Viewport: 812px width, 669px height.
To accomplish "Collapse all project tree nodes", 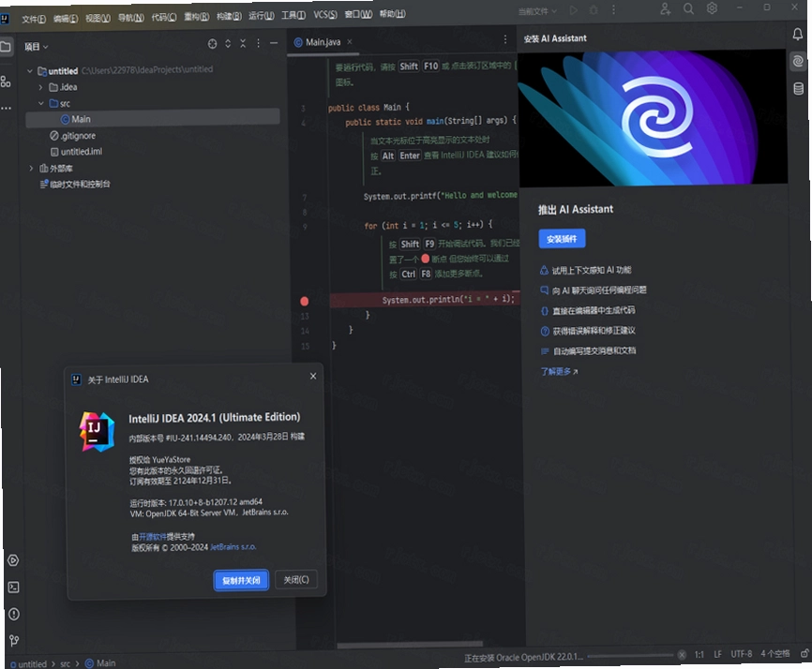I will (243, 43).
